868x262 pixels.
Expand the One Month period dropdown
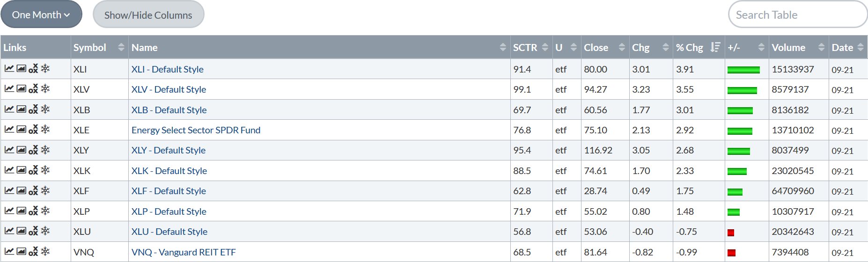pos(41,15)
